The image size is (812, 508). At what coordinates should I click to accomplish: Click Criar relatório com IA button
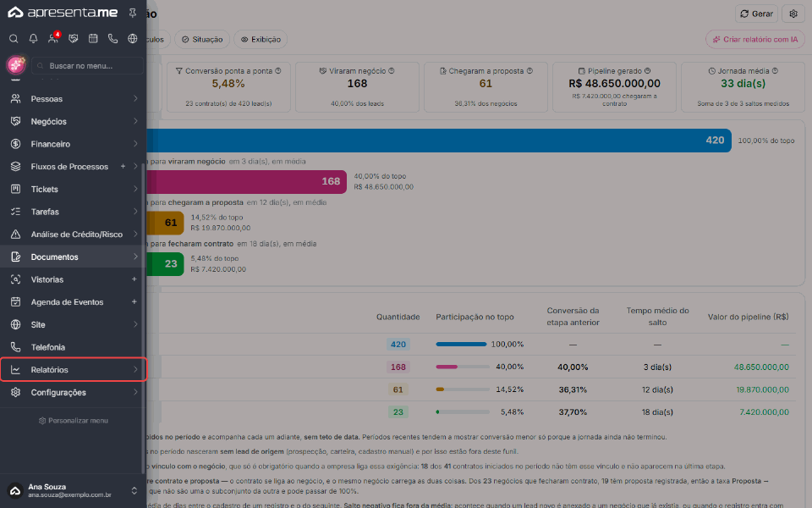click(755, 40)
